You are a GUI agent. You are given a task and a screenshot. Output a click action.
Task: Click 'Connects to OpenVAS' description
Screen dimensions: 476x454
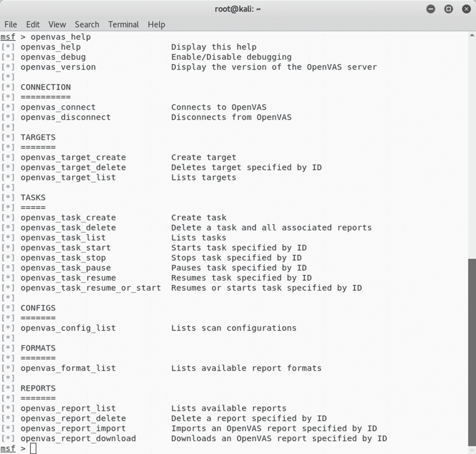pos(219,107)
